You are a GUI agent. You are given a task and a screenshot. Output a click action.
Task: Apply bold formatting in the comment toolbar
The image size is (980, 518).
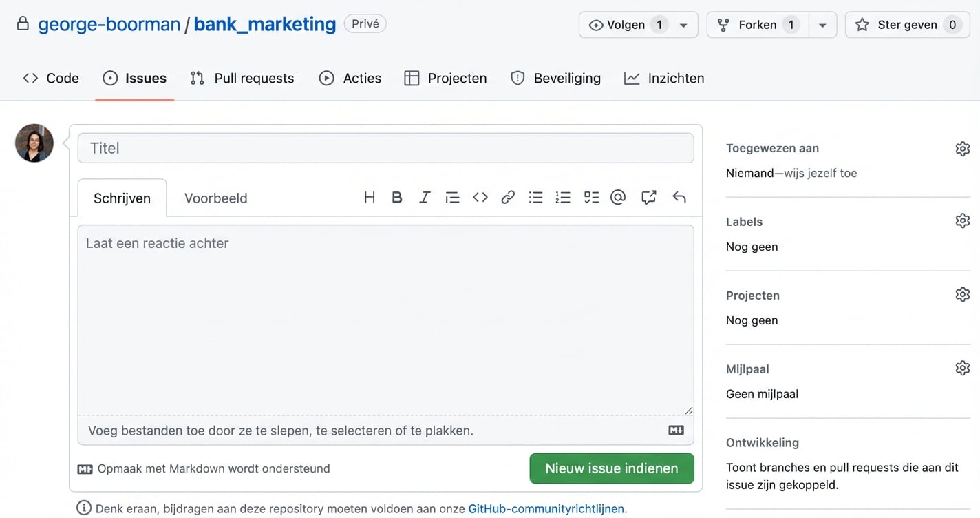coord(397,197)
